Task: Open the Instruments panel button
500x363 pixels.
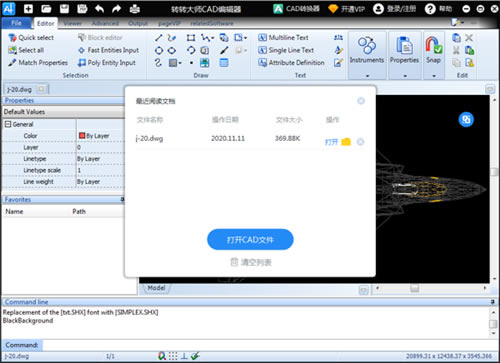Action: click(x=367, y=51)
